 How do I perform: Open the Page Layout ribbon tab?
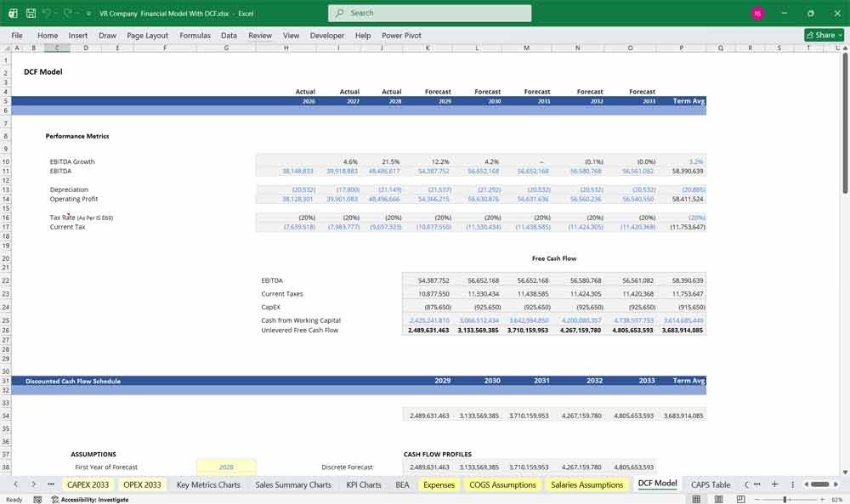click(147, 35)
